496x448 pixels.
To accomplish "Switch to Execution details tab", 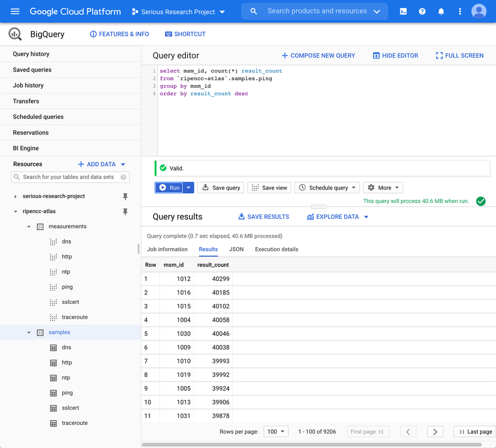I will (276, 249).
